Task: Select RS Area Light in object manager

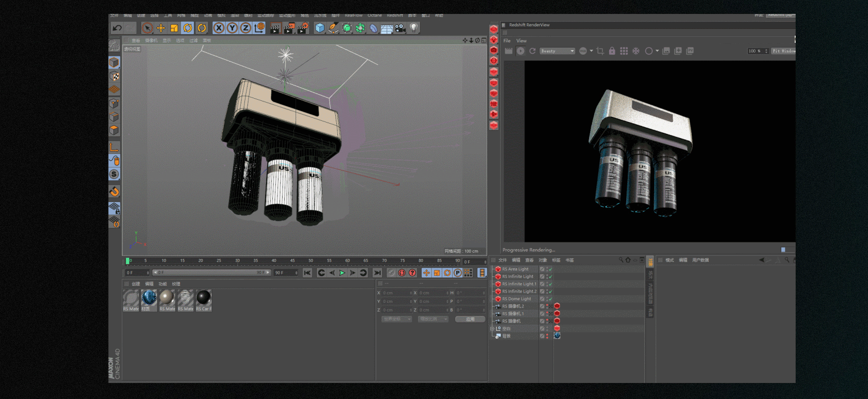Action: (x=515, y=269)
